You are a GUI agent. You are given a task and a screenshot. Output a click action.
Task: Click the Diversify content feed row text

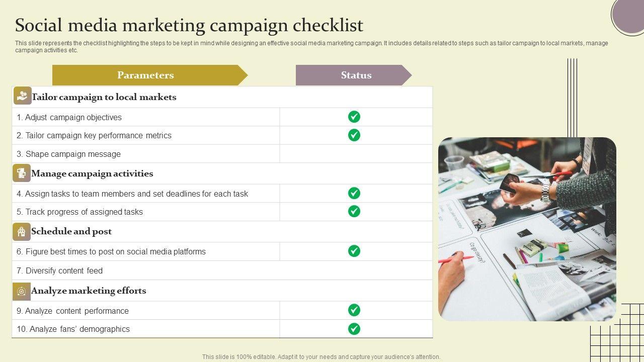[59, 270]
